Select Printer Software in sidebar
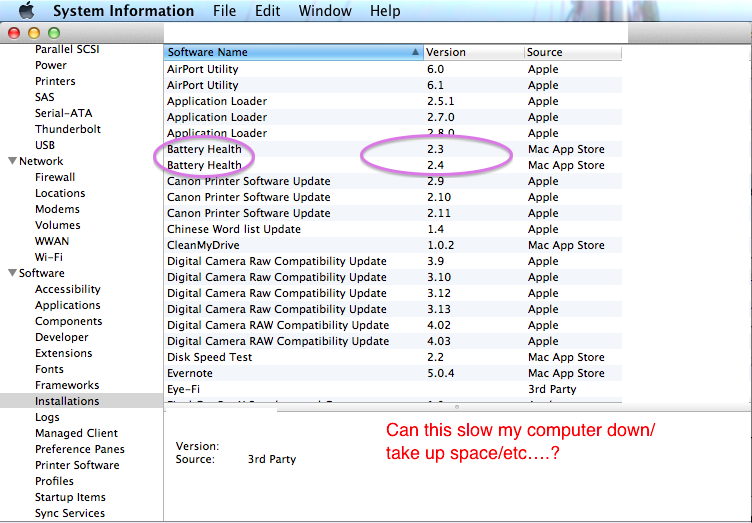This screenshot has height=523, width=752. click(77, 465)
